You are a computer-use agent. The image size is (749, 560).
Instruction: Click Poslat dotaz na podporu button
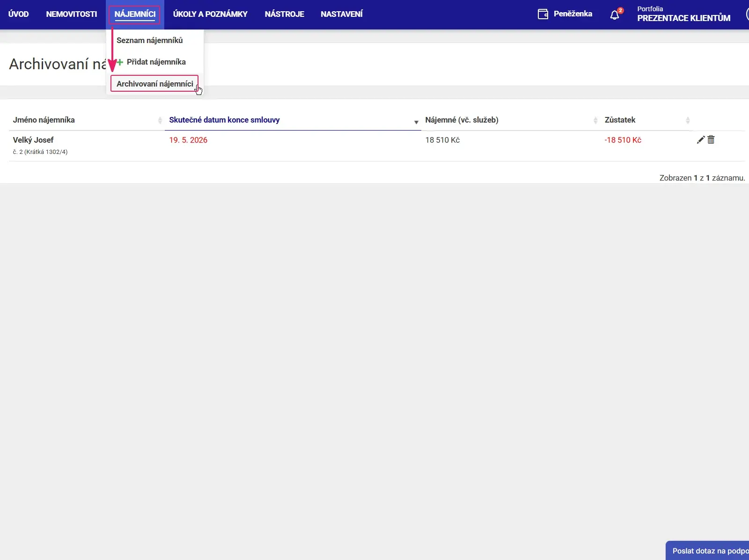707,551
